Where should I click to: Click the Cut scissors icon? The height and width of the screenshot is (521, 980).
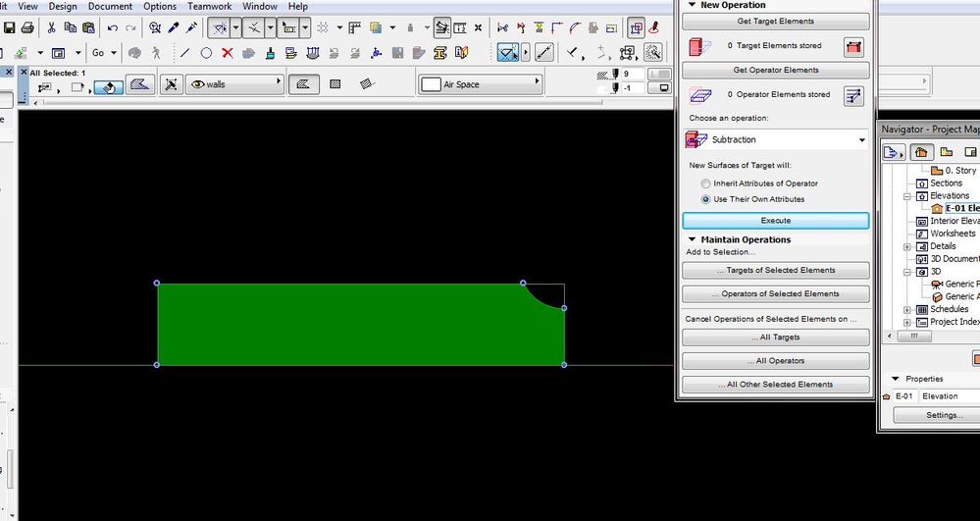(52, 27)
